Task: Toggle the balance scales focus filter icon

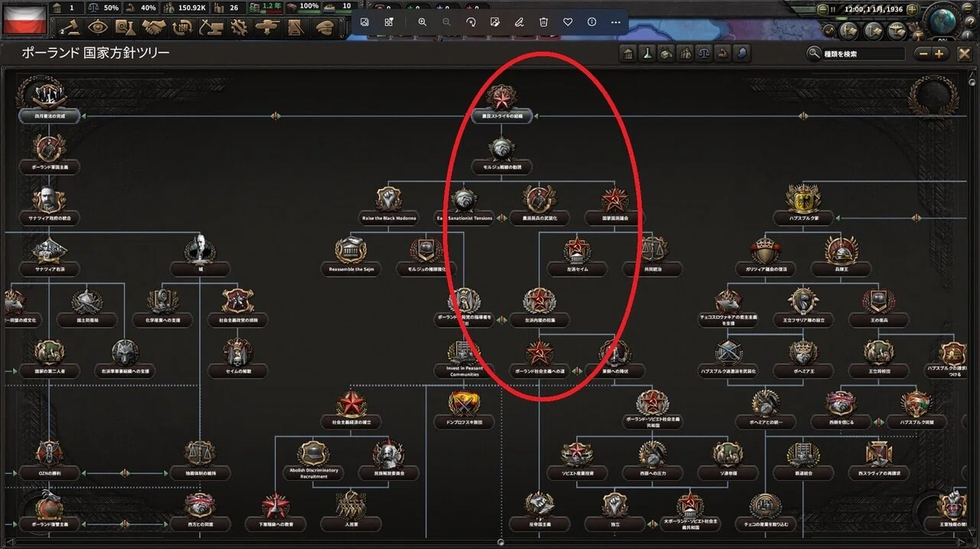Action: pos(704,54)
